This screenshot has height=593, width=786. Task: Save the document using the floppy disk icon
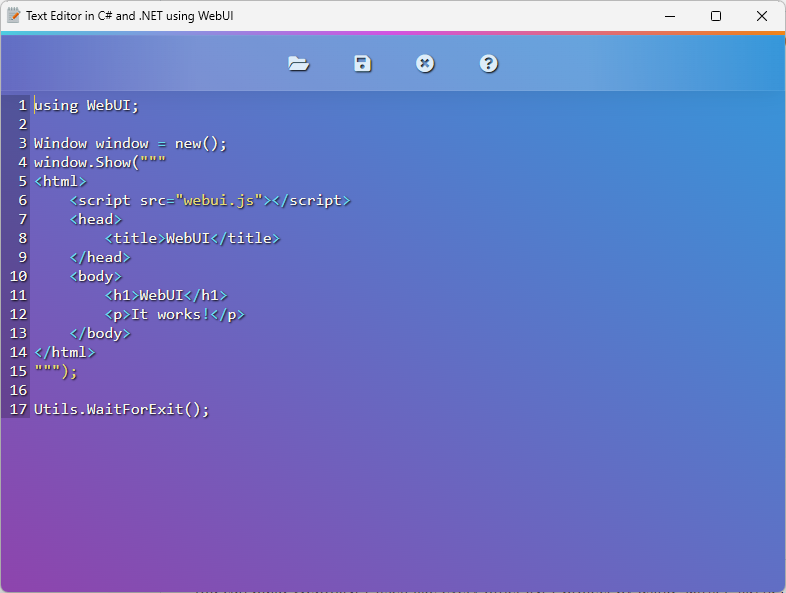point(362,64)
